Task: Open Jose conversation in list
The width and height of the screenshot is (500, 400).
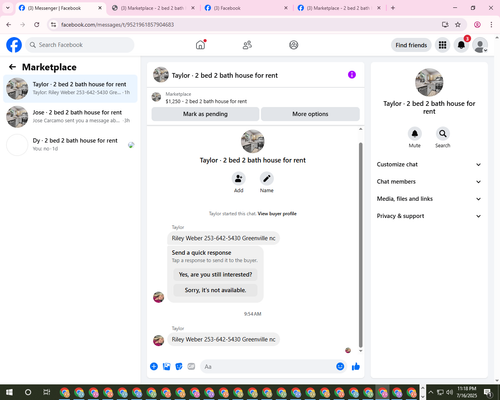Action: [x=70, y=117]
